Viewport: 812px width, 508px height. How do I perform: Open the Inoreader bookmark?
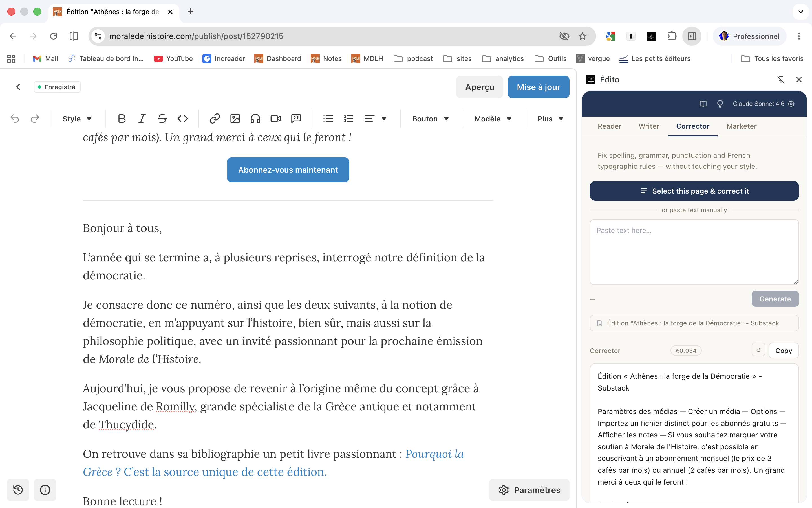coord(224,58)
